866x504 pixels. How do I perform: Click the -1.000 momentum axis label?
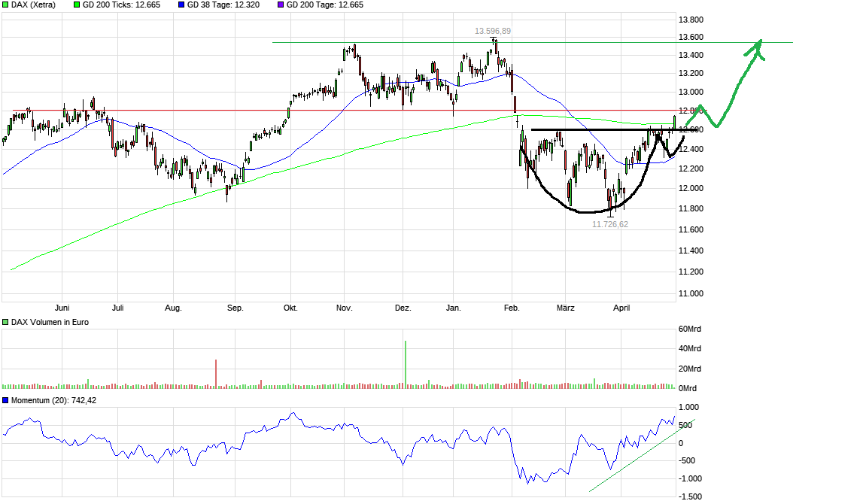(x=691, y=478)
